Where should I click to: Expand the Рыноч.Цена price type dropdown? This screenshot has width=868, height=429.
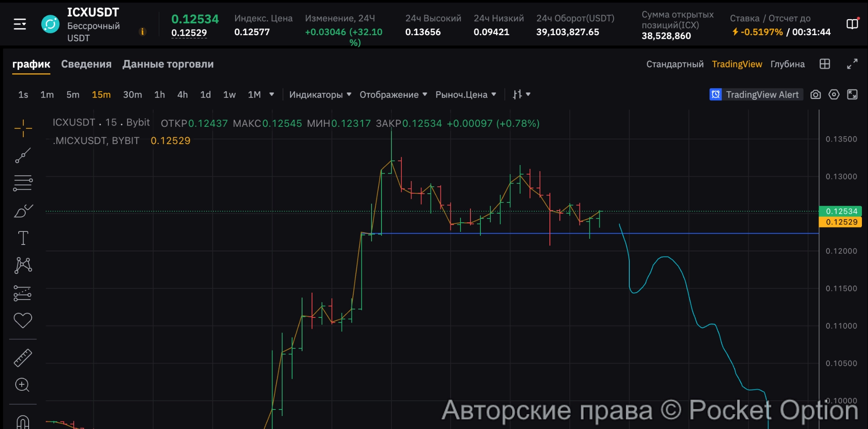point(465,95)
